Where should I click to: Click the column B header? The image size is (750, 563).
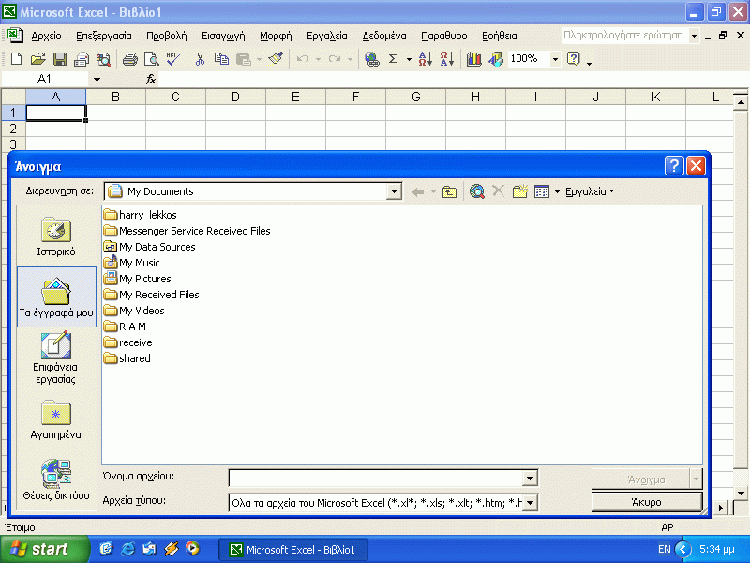[x=115, y=97]
